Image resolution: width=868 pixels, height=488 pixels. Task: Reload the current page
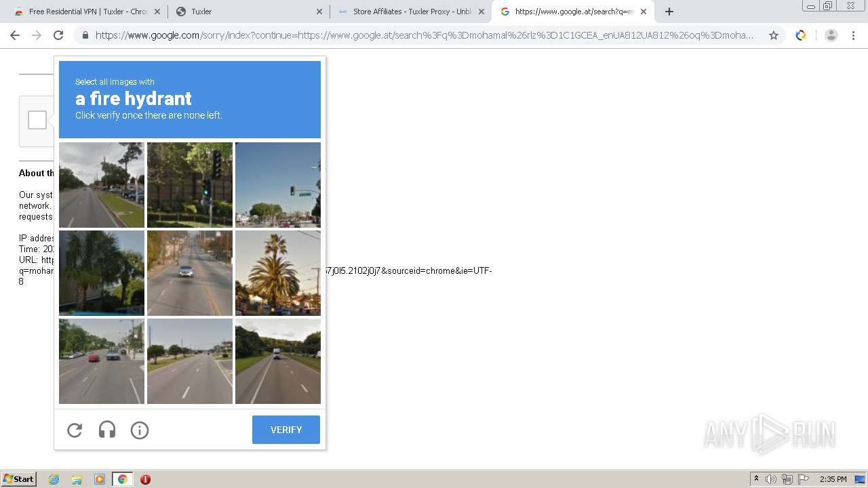(x=58, y=35)
